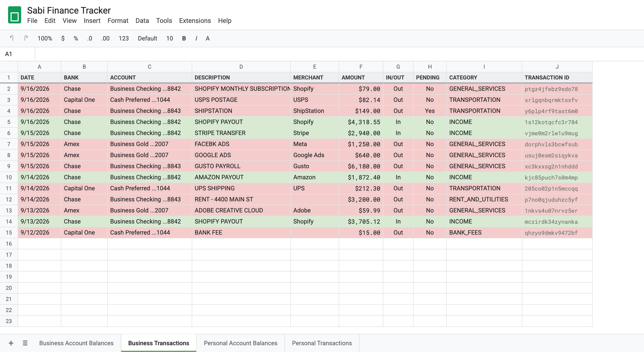This screenshot has height=352, width=644.
Task: Click SHOPIFY MONTHLY SUBSCRIPTION description cell
Action: pyautogui.click(x=241, y=89)
